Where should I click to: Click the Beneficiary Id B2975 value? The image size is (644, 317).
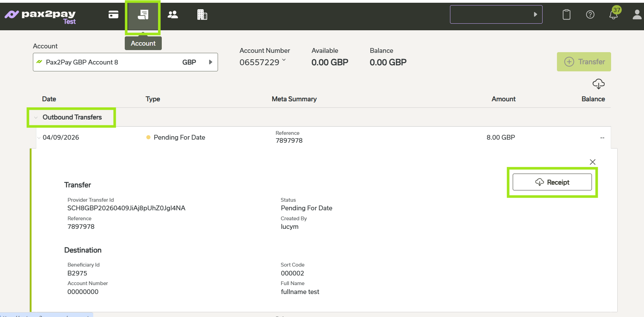tap(77, 273)
